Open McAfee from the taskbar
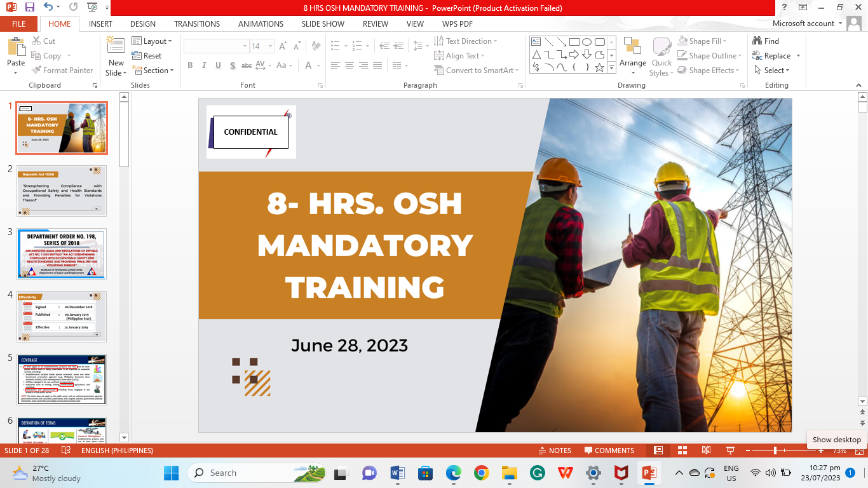This screenshot has width=868, height=488. click(x=621, y=473)
